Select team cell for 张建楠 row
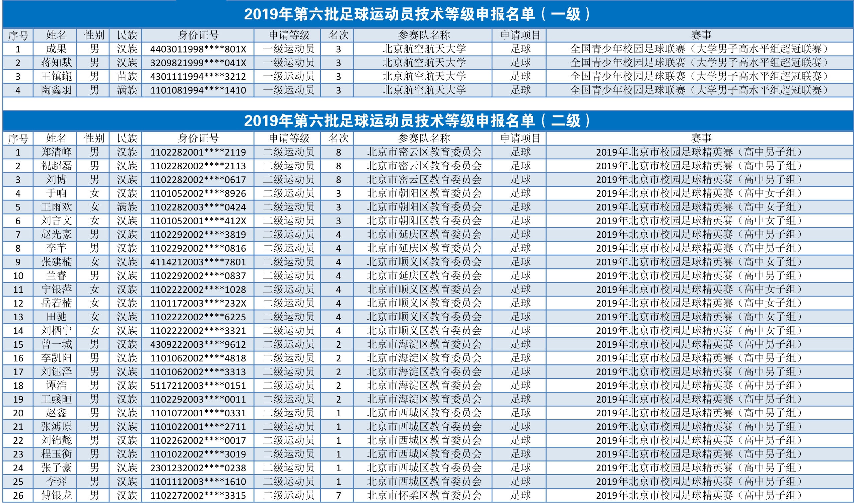The width and height of the screenshot is (854, 504). click(x=424, y=262)
